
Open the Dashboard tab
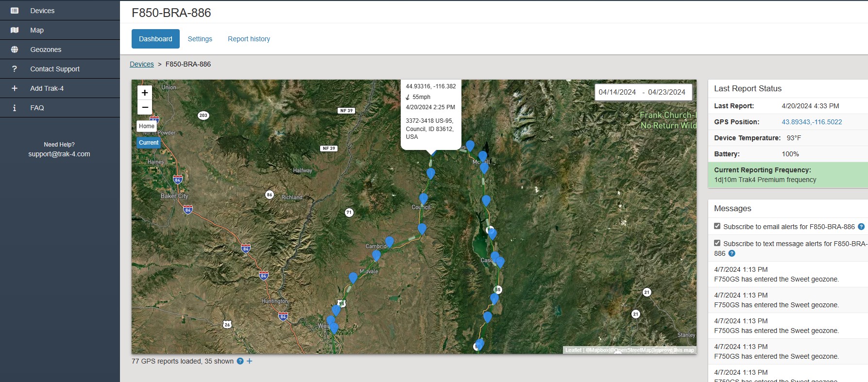[x=155, y=39]
